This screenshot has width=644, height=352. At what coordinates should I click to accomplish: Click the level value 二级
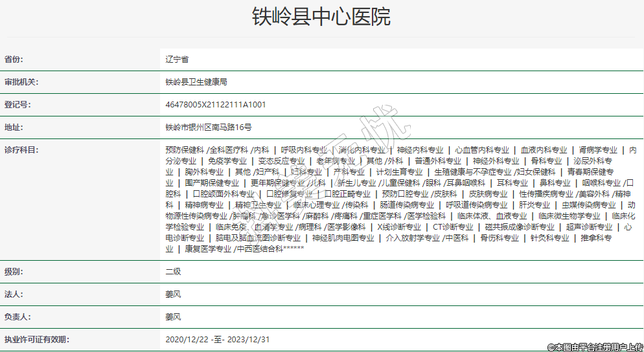[173, 272]
